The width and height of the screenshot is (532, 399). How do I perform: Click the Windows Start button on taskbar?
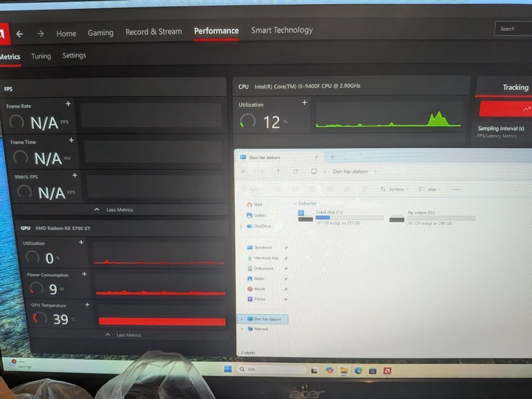[228, 369]
